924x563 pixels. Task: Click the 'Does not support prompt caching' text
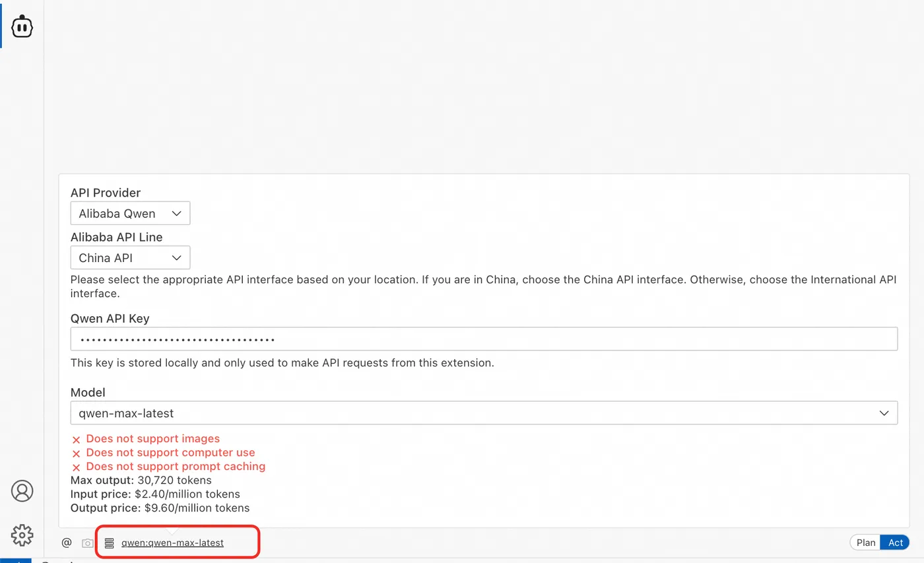pyautogui.click(x=176, y=466)
